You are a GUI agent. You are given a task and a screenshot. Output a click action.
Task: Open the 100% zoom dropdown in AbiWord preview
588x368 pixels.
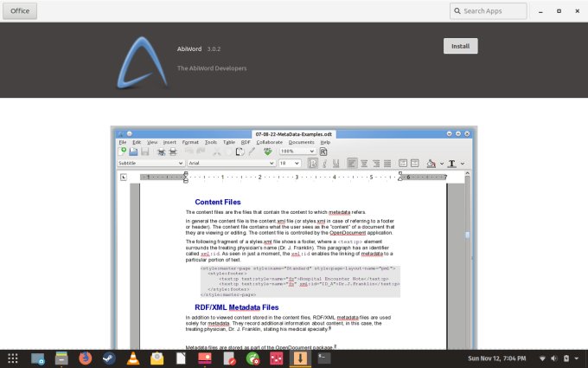point(297,151)
